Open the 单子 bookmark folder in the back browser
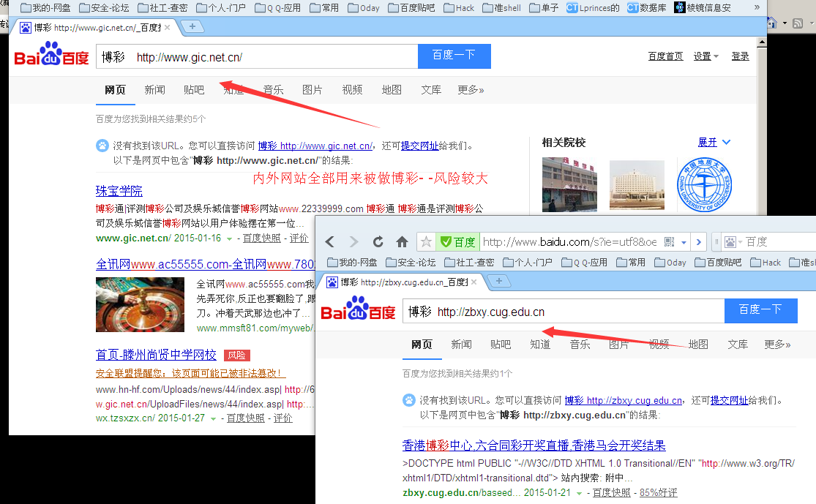The width and height of the screenshot is (816, 504). click(x=543, y=8)
